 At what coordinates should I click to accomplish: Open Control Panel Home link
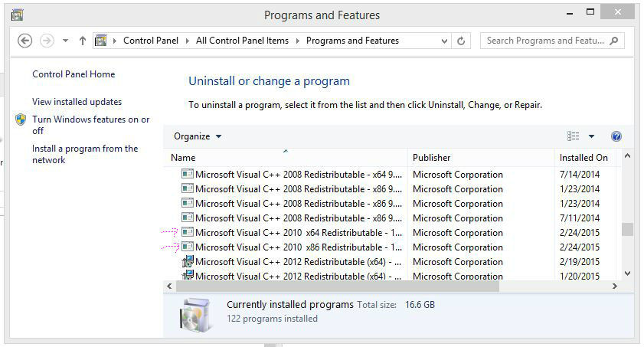(x=74, y=74)
